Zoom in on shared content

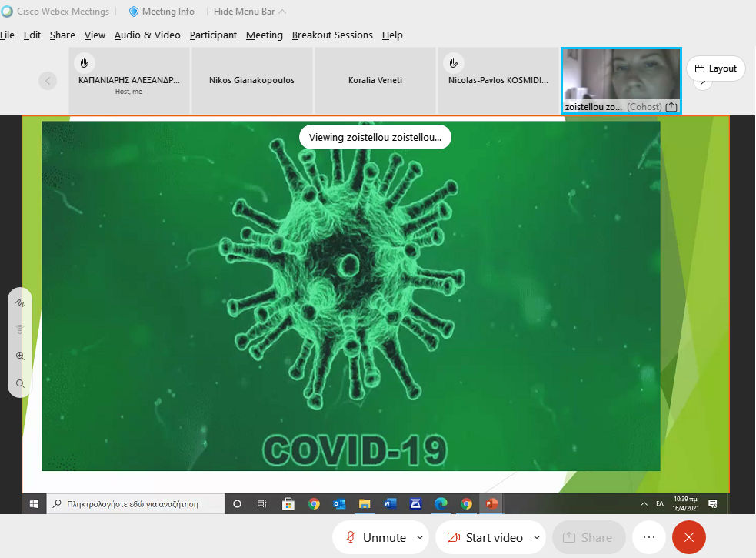click(x=20, y=356)
